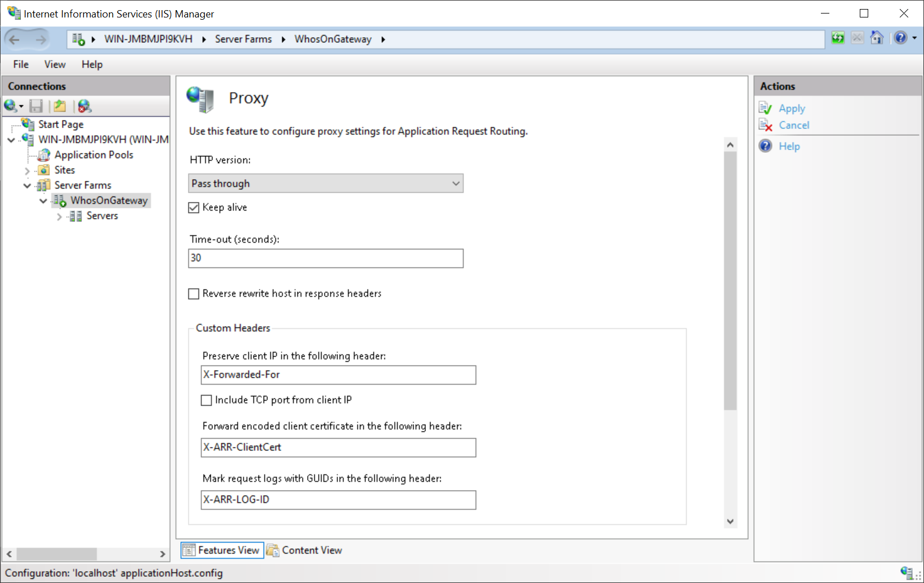The height and width of the screenshot is (583, 924).
Task: Click the Stop loading icon in toolbar
Action: [858, 38]
